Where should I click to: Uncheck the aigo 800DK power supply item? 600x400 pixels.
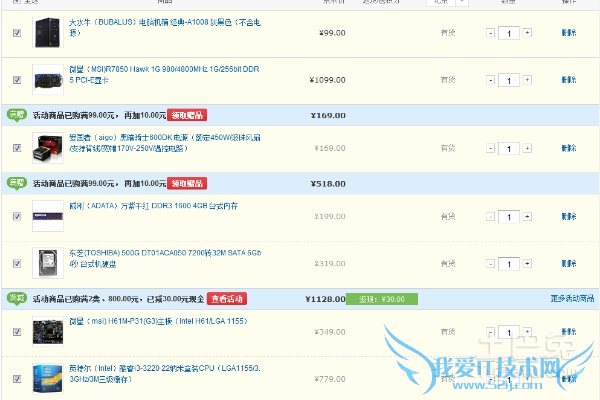(x=17, y=148)
